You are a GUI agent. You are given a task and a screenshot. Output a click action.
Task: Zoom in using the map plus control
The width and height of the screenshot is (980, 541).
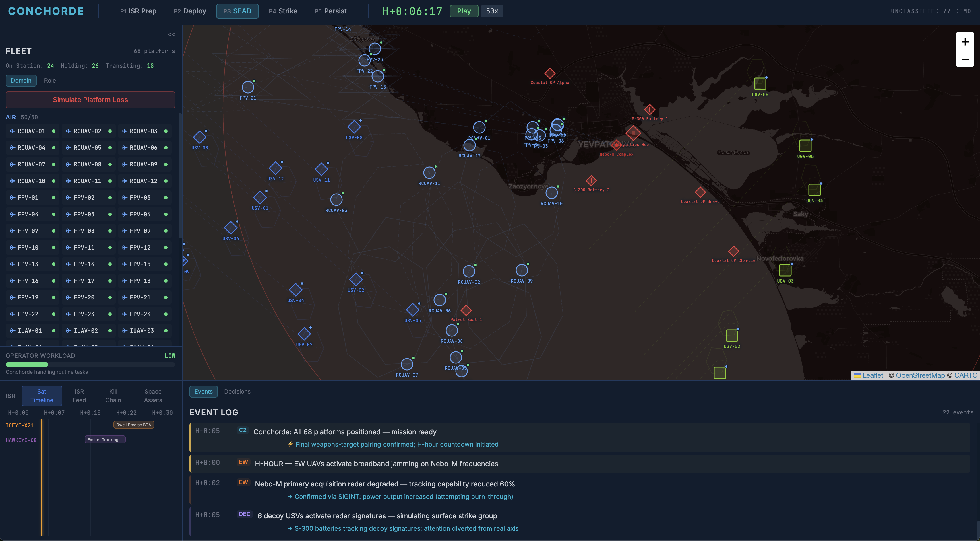tap(965, 42)
